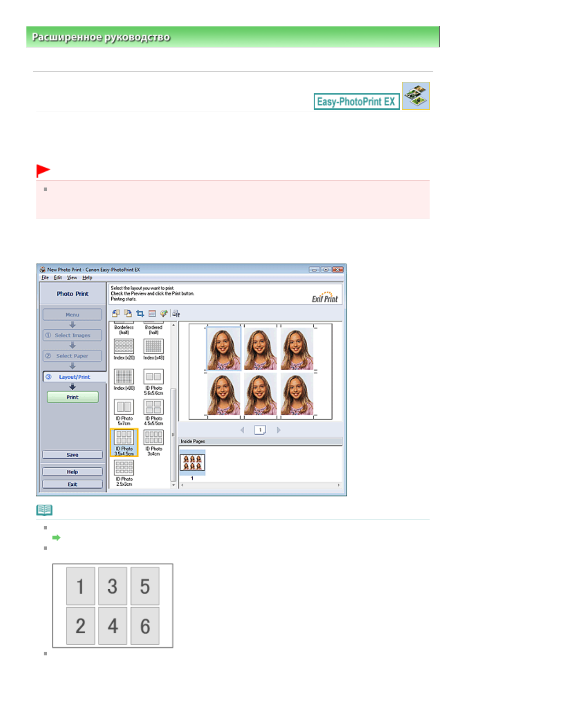Click the print settings toolbar icon
The height and width of the screenshot is (728, 563).
coord(176,313)
